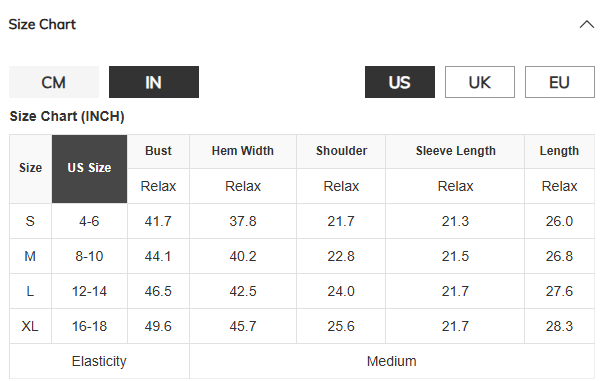This screenshot has height=381, width=603.
Task: Click the Medium elasticity value
Action: (391, 361)
